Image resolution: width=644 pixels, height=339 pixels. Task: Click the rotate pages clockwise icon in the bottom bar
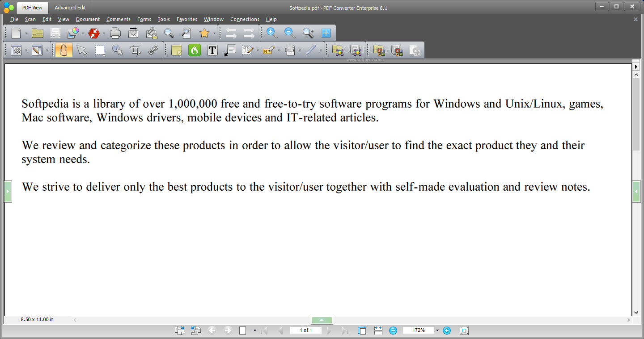tap(179, 331)
